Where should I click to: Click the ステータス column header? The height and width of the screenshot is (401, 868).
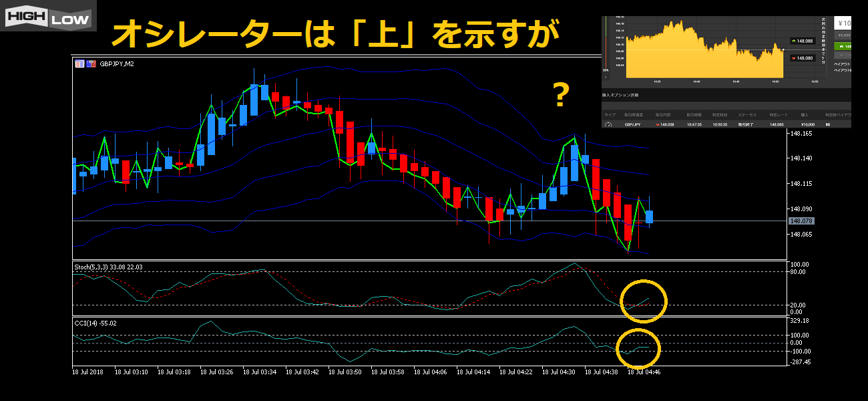point(747,115)
